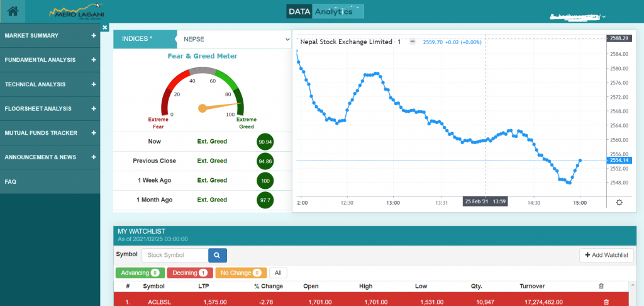Click the 17,274,462.00 turnover cell
Screen dimensions: 644x306
pyautogui.click(x=543, y=302)
